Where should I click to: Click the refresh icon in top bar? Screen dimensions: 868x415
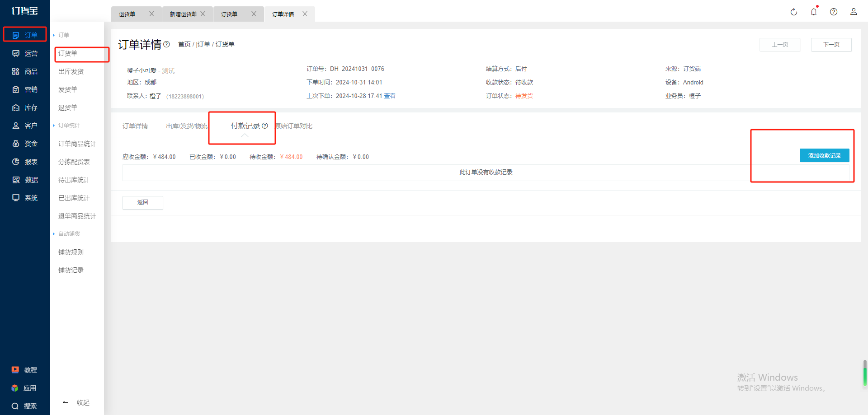(x=794, y=12)
